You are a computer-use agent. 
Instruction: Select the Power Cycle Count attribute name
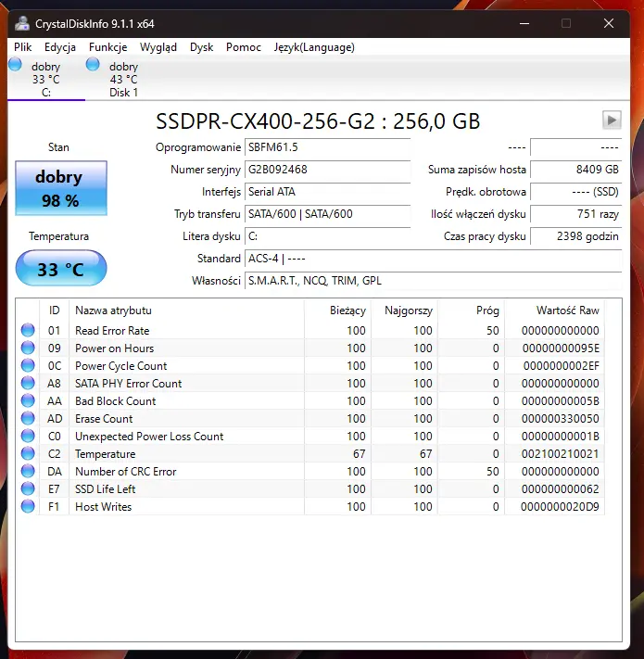[x=121, y=366]
